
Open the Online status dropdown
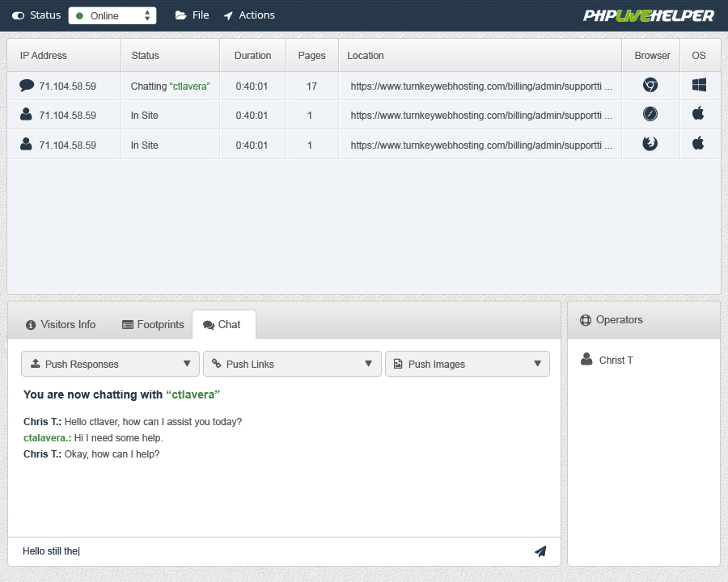(112, 15)
